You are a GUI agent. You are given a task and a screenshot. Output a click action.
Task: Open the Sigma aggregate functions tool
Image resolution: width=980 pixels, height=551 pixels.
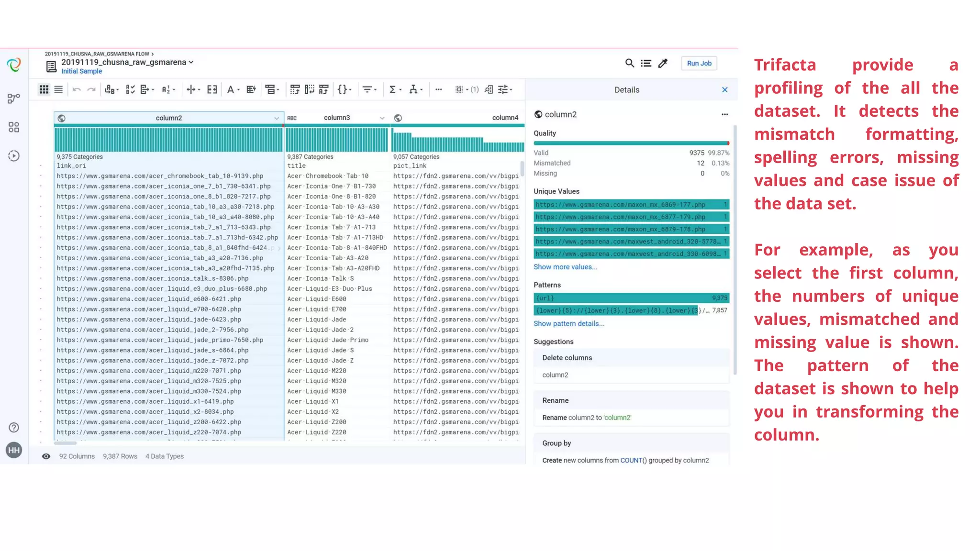point(395,89)
